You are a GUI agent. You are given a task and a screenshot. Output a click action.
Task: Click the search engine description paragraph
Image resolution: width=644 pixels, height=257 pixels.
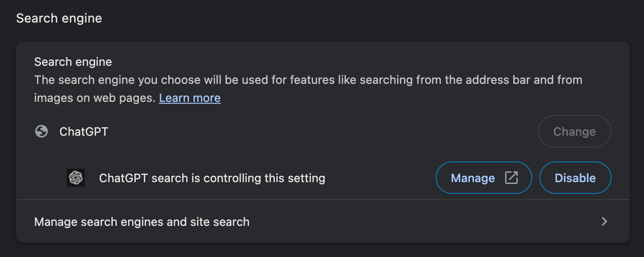[308, 89]
